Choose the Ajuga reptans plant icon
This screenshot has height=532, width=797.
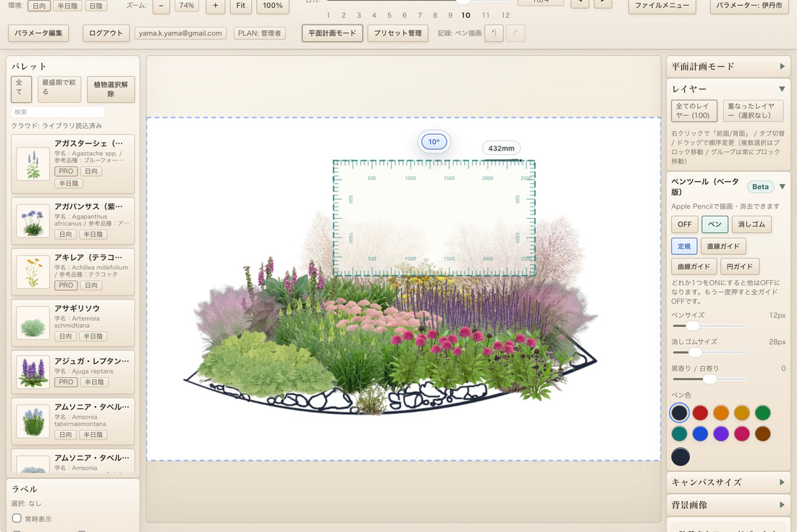click(33, 372)
